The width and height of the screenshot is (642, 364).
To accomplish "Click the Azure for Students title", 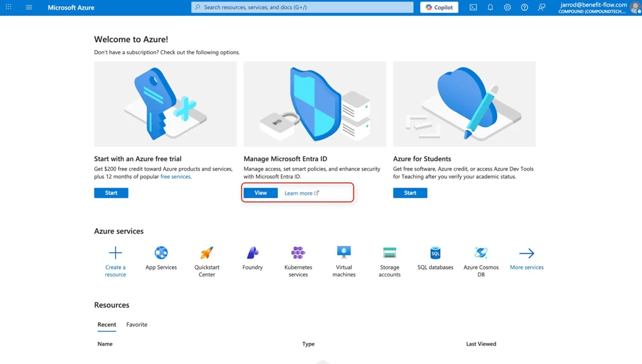I will point(422,159).
